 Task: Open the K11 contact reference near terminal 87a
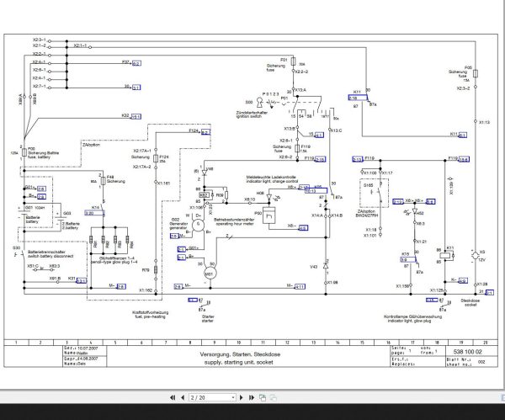point(358,98)
